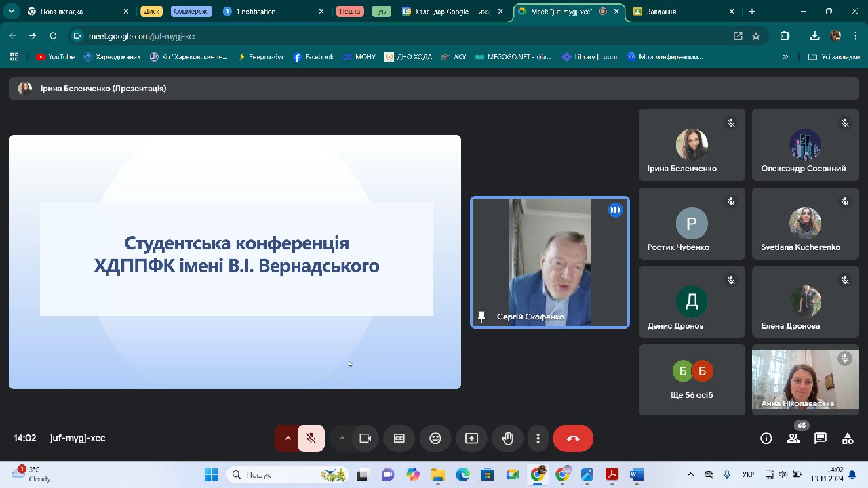Open the 'Соцмережі' tab group label
The image size is (868, 488).
tap(192, 12)
